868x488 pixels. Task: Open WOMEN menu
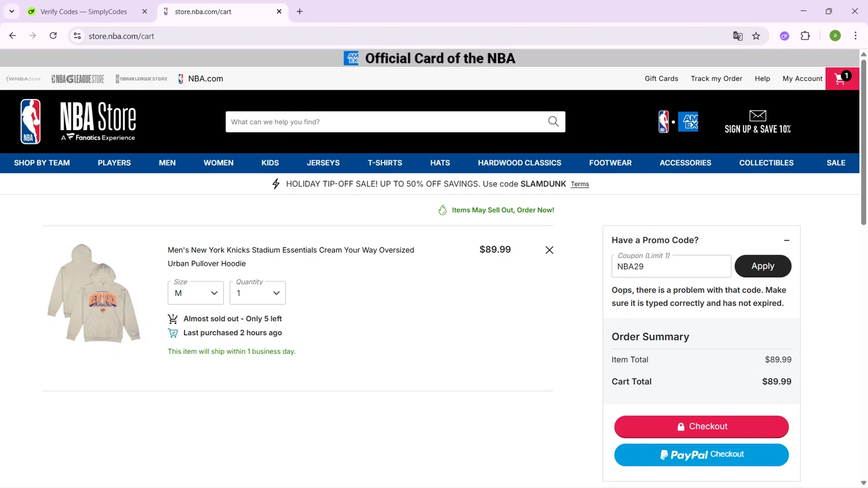point(218,163)
